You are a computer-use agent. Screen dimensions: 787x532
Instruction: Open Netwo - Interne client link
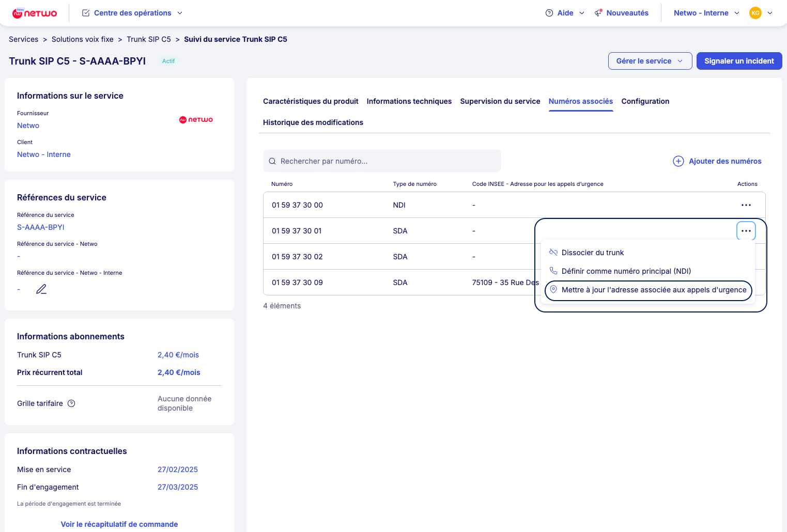pyautogui.click(x=44, y=154)
